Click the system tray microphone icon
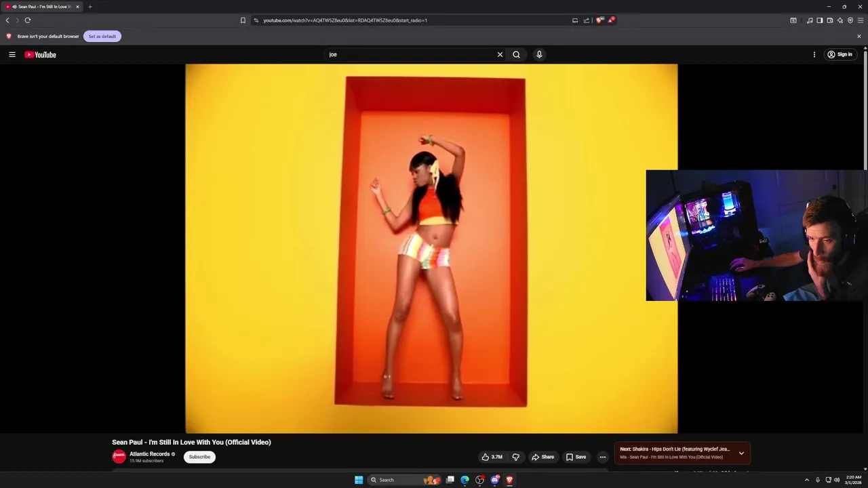 coord(818,480)
